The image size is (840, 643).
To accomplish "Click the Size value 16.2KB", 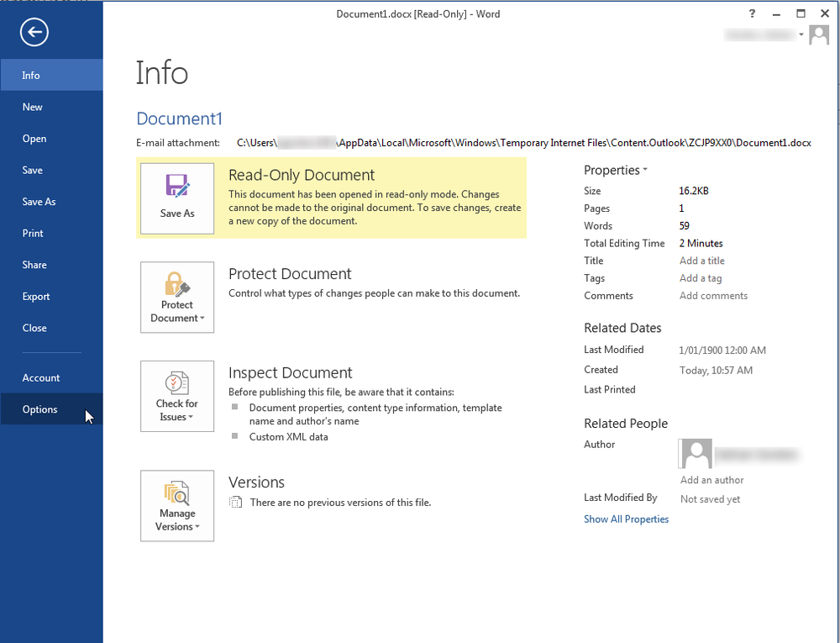I will [694, 191].
